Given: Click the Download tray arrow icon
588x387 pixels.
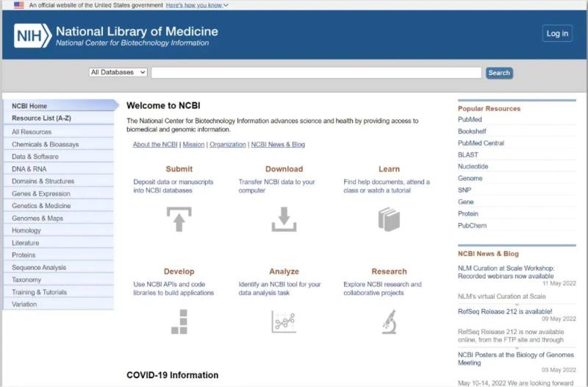Looking at the screenshot, I should (x=284, y=219).
